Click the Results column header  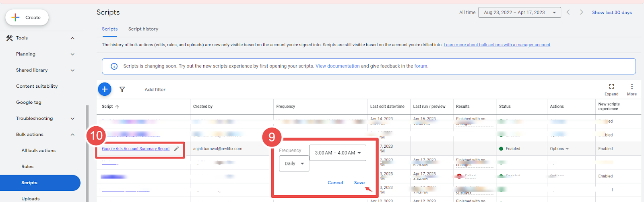point(463,107)
